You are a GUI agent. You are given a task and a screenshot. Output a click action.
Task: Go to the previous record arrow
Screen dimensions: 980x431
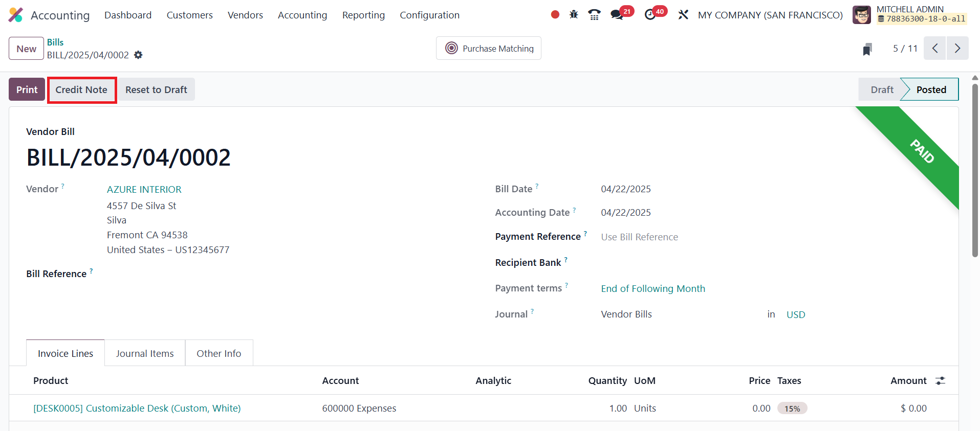click(x=934, y=49)
